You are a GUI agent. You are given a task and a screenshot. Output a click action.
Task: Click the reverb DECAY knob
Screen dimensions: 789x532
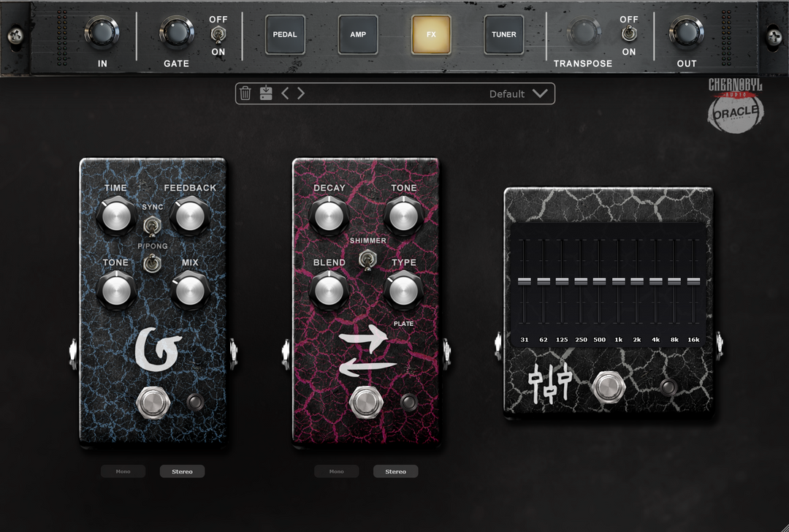[x=329, y=217]
